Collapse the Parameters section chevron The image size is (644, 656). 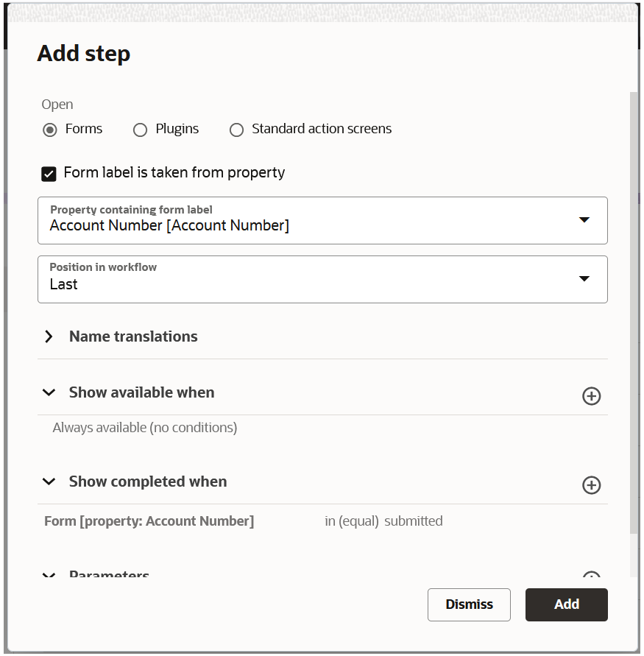coord(49,576)
